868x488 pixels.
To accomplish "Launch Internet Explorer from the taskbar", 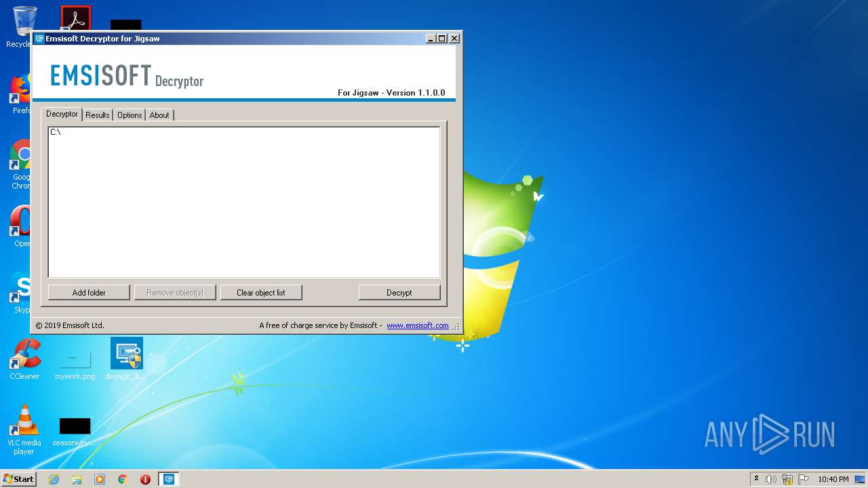I will pyautogui.click(x=54, y=479).
